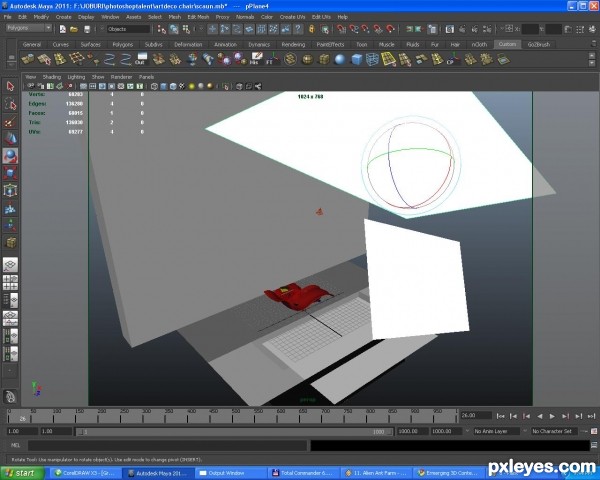Open the viewport Lighting menu

(x=76, y=77)
